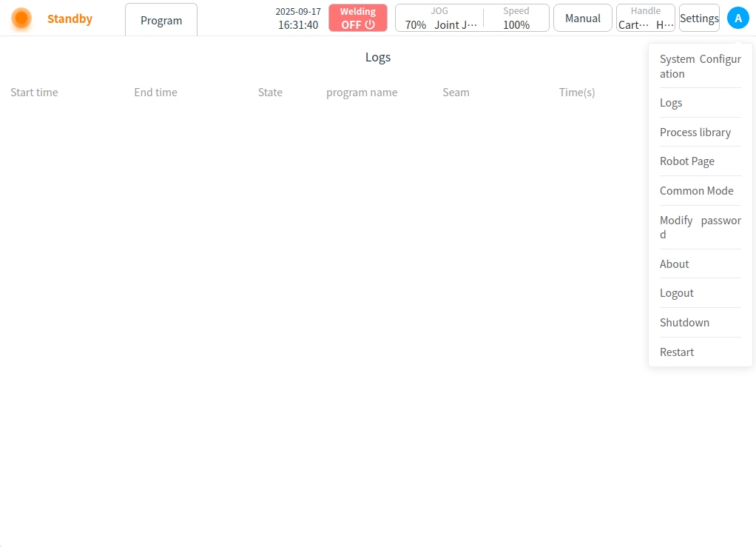Open the Process library menu entry

[695, 132]
